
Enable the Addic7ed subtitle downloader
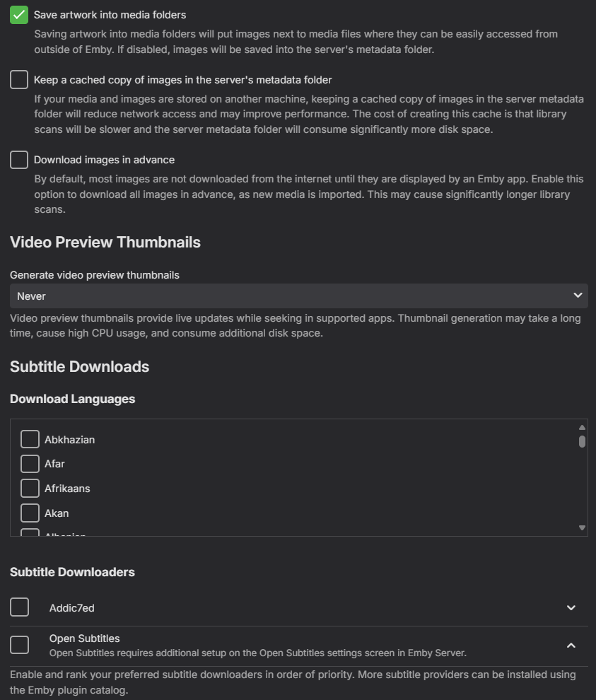20,607
